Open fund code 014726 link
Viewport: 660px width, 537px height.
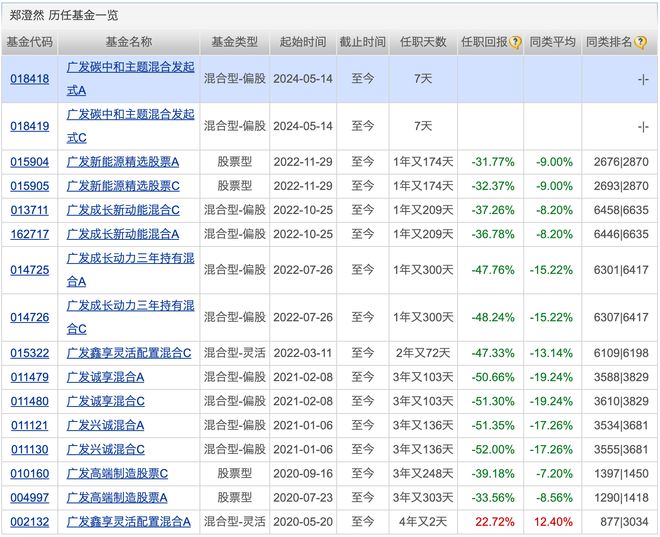(x=29, y=317)
